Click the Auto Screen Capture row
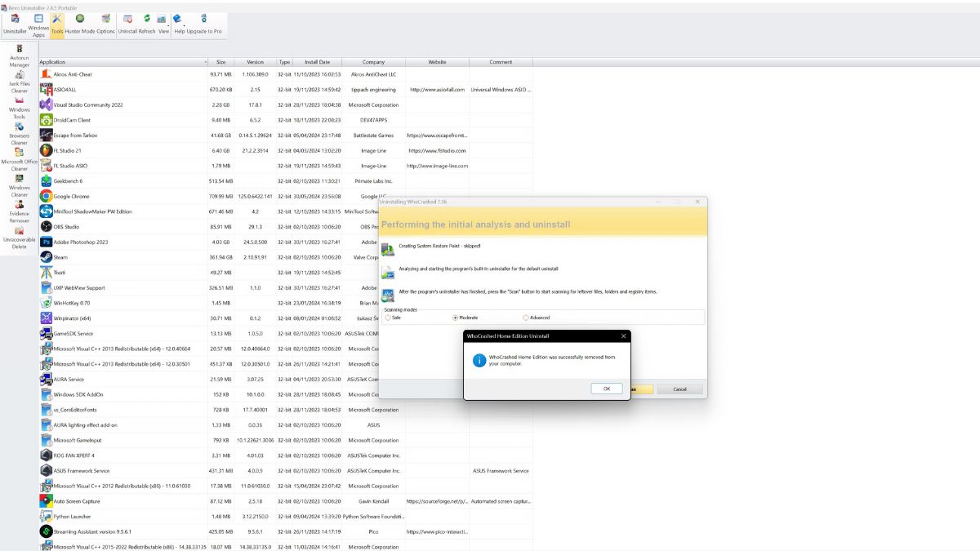Screen dimensions: 980x551 point(286,501)
